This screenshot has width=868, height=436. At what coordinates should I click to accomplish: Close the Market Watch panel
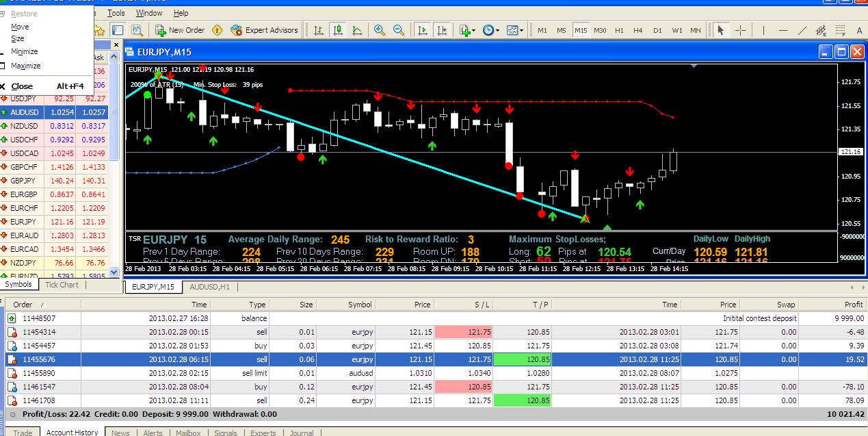(x=116, y=45)
